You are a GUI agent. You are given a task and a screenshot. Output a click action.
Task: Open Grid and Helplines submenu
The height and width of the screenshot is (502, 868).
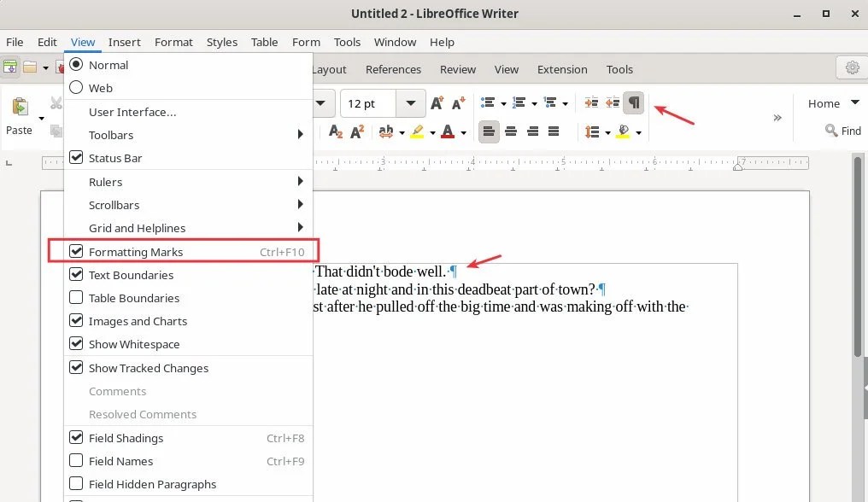coord(138,228)
